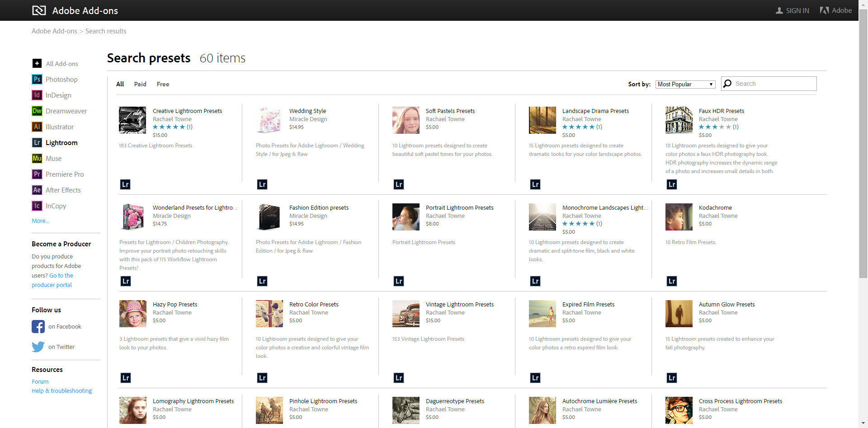Viewport: 868px width, 428px height.
Task: Open the Facebook icon under Follow us
Action: click(38, 326)
